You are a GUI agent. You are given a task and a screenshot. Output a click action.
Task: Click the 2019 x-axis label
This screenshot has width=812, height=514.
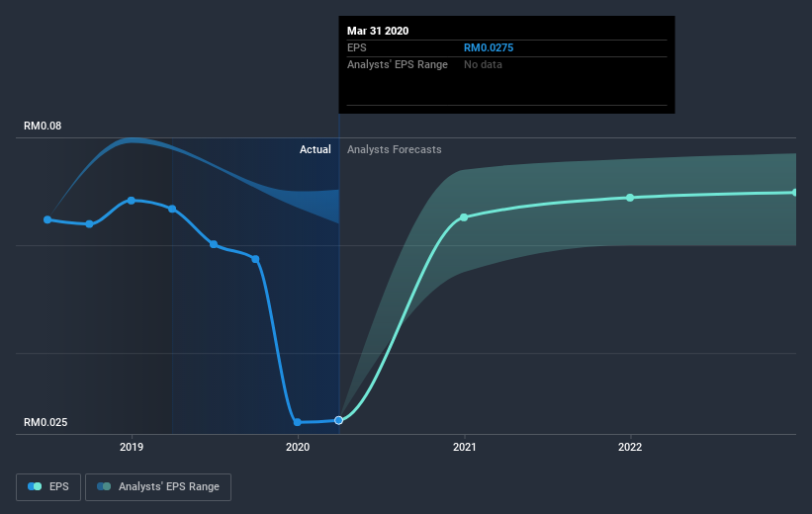[132, 447]
